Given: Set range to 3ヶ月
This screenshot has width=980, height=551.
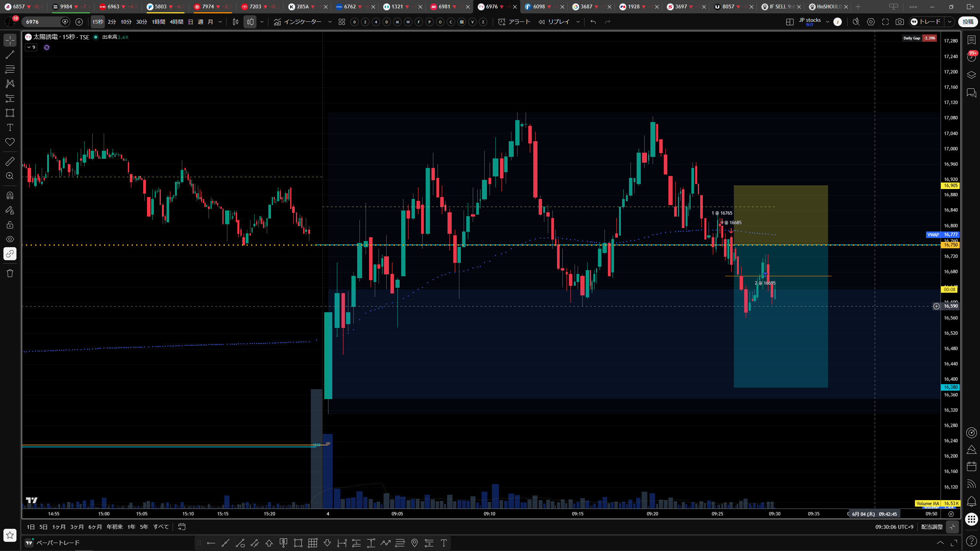Looking at the screenshot, I should tap(77, 527).
